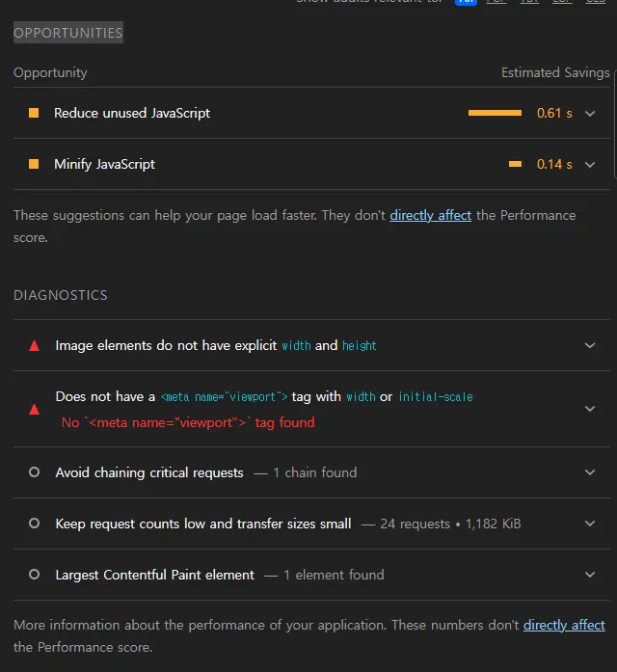Select the highlighted OPPORTUNITIES heading

tap(67, 33)
